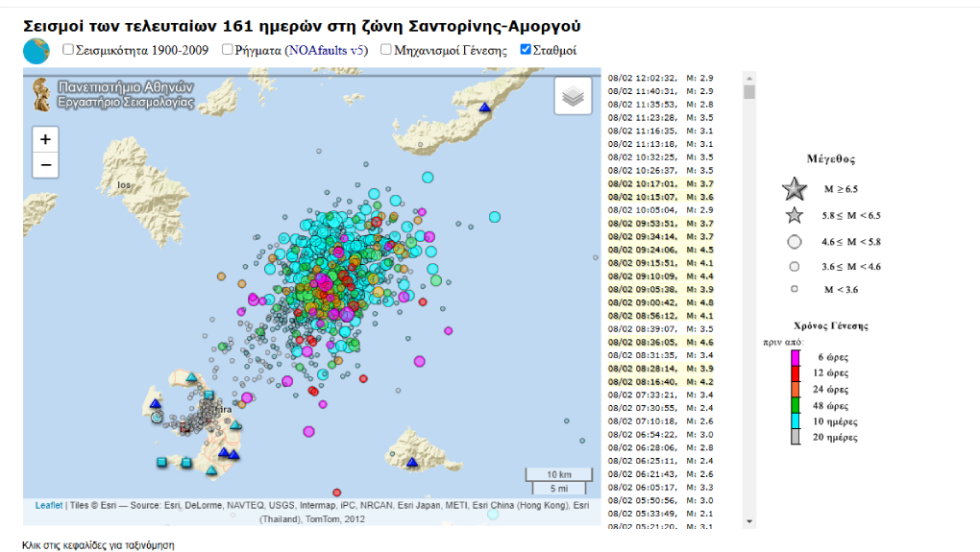Select the 08/02 08:36:05 M 4.6 entry
The width and height of the screenshot is (980, 552).
[661, 342]
